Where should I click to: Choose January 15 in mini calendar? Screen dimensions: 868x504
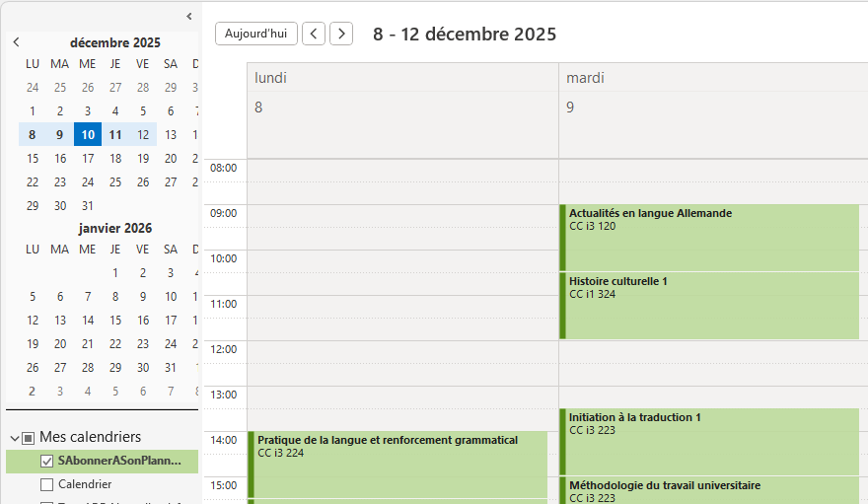115,321
